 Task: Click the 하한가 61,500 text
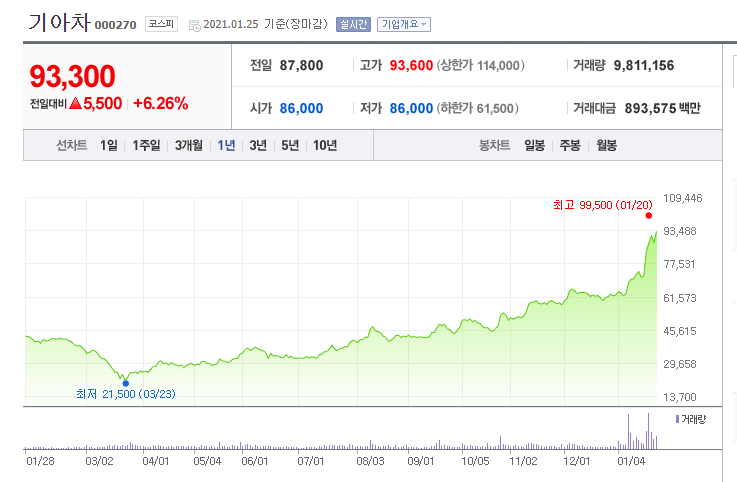click(x=478, y=109)
